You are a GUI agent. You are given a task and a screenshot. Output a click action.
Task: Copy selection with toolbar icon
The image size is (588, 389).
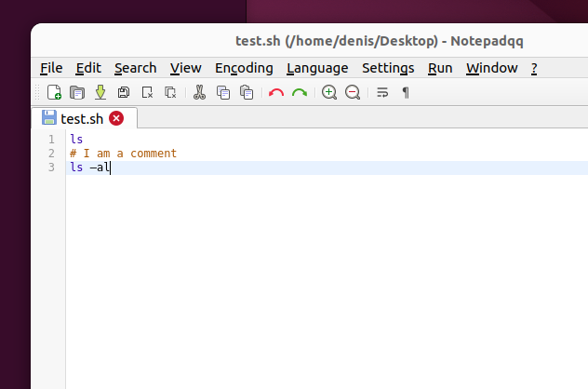point(223,92)
